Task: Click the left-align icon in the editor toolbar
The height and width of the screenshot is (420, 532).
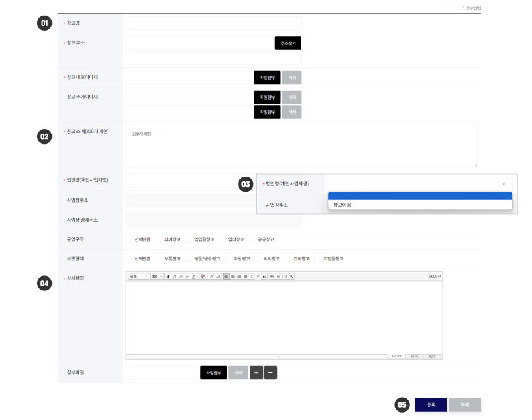Action: (226, 276)
